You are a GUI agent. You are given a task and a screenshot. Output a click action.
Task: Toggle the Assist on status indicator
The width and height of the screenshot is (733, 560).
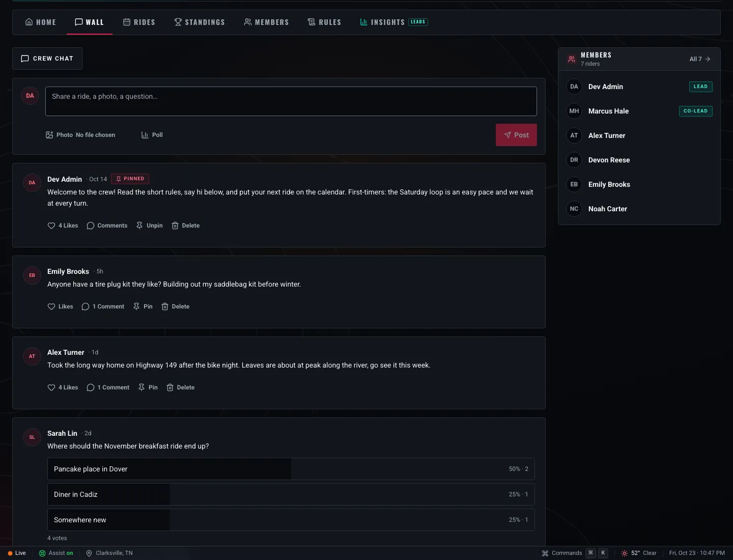tap(56, 553)
